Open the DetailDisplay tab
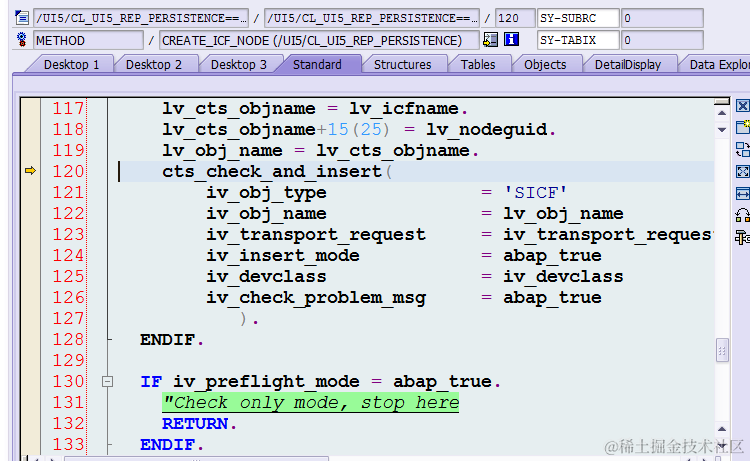This screenshot has width=750, height=461. [628, 65]
